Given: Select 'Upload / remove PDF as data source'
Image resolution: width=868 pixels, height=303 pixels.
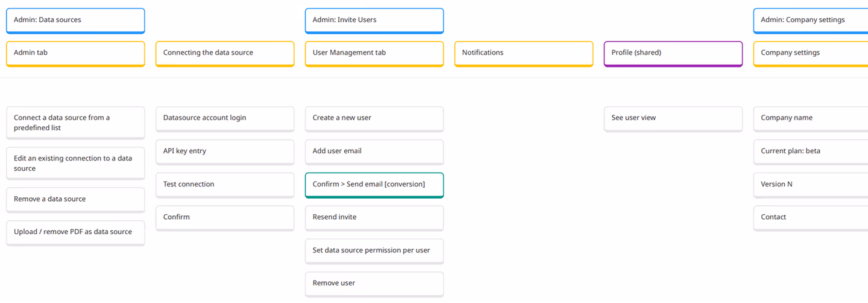Looking at the screenshot, I should point(75,233).
